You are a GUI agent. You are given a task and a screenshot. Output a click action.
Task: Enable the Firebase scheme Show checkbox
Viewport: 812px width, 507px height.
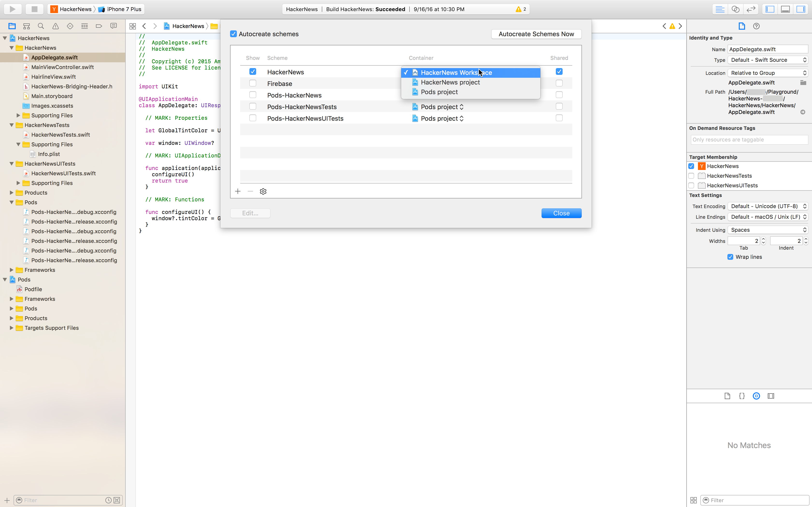(253, 83)
